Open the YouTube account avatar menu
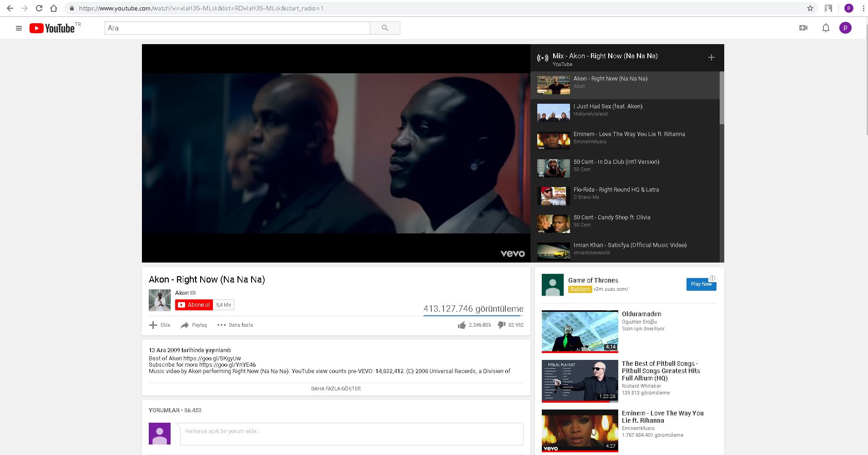 tap(845, 28)
